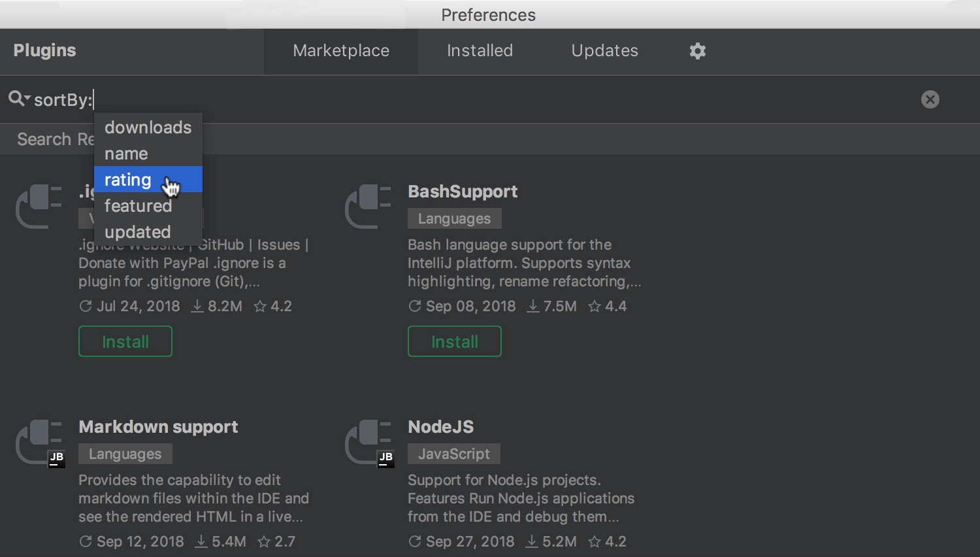This screenshot has height=557, width=980.
Task: Click the NodeJS plugin icon
Action: pyautogui.click(x=369, y=443)
